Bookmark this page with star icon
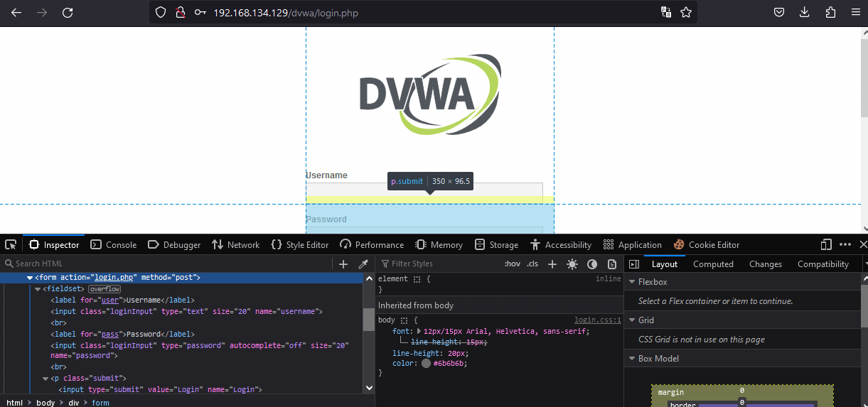 [686, 13]
